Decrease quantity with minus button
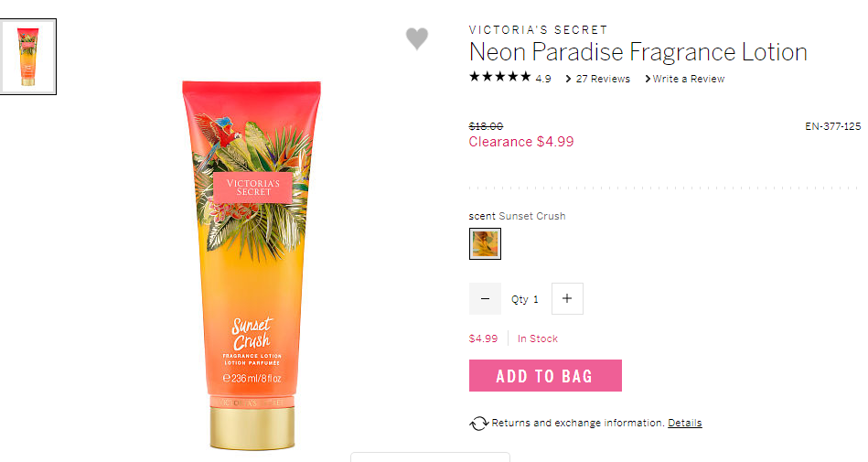This screenshot has height=462, width=868. (485, 298)
